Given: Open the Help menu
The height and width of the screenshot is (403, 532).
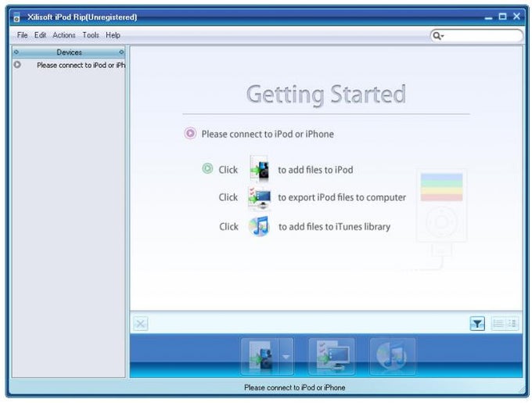Looking at the screenshot, I should (113, 35).
